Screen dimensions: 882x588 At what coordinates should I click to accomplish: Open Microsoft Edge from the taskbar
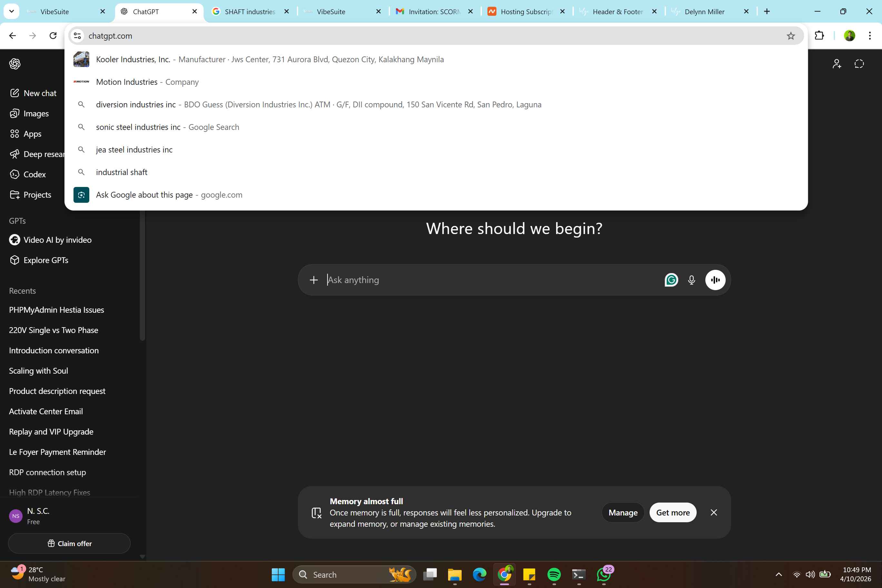[x=480, y=574]
